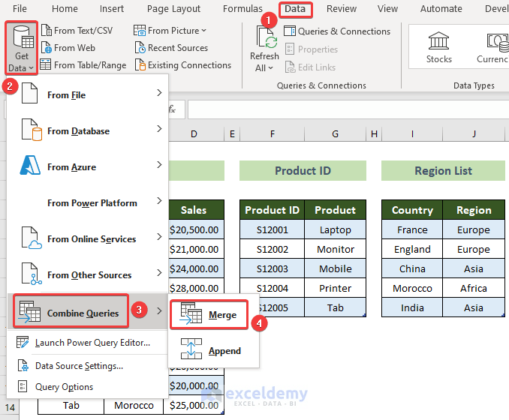The width and height of the screenshot is (509, 420).
Task: Select column D header
Action: tap(194, 134)
